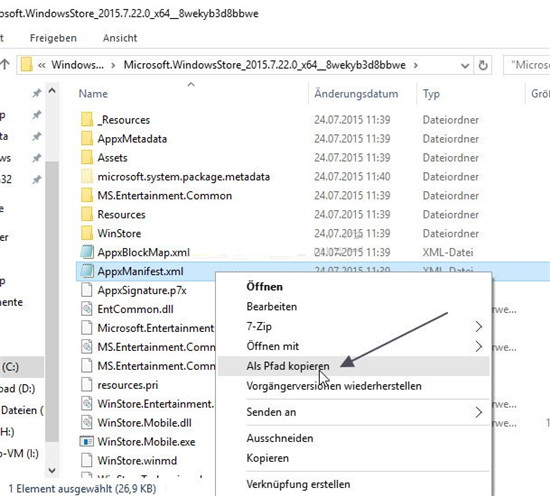Viewport: 550px width, 496px height.
Task: Choose Bearbeiten in the context menu
Action: pyautogui.click(x=271, y=307)
